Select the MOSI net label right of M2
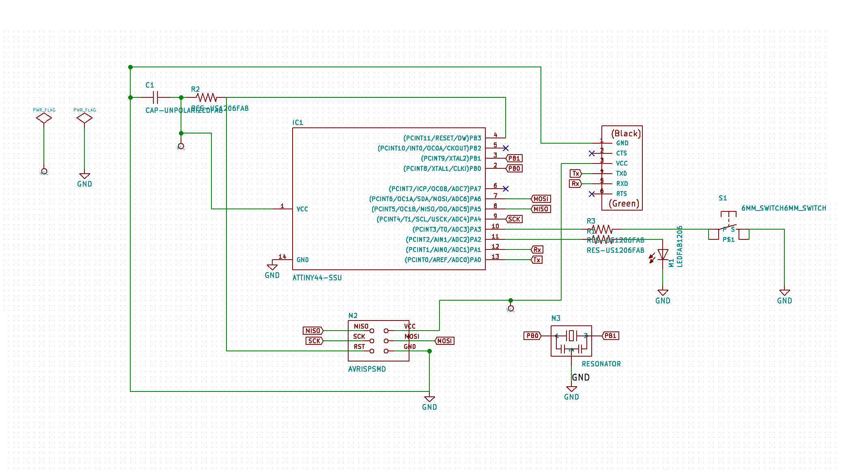868x471 pixels. click(x=445, y=341)
